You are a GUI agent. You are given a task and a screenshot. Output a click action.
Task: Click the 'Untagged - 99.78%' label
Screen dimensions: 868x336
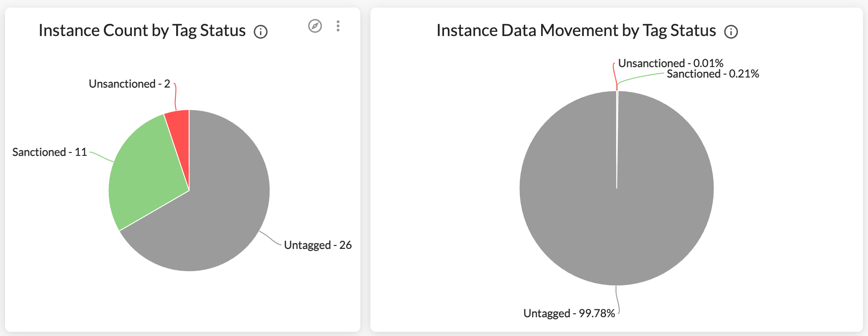coord(569,313)
